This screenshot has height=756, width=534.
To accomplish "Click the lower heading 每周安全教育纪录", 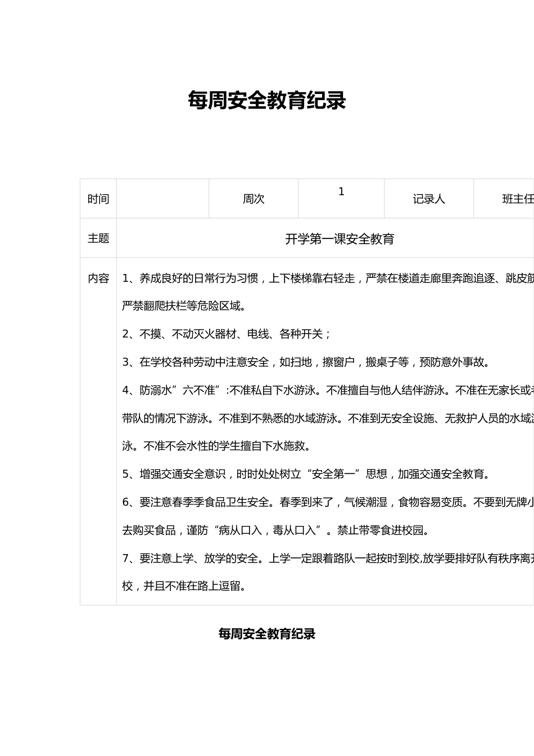I will pos(267,634).
